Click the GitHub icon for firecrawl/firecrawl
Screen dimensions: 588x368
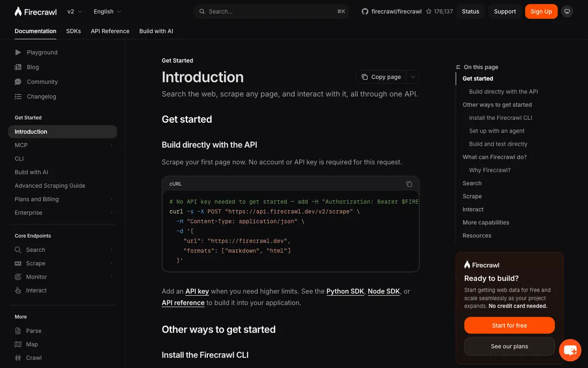[365, 11]
